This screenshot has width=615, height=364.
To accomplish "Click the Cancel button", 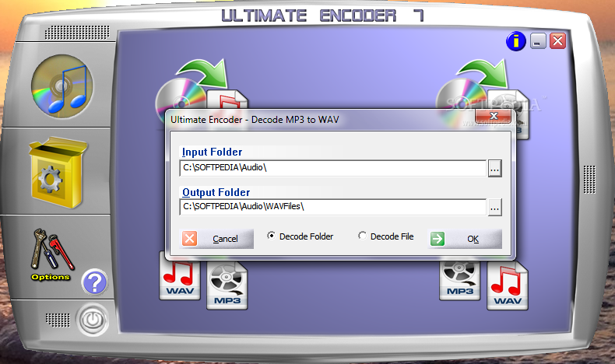I will coord(216,239).
